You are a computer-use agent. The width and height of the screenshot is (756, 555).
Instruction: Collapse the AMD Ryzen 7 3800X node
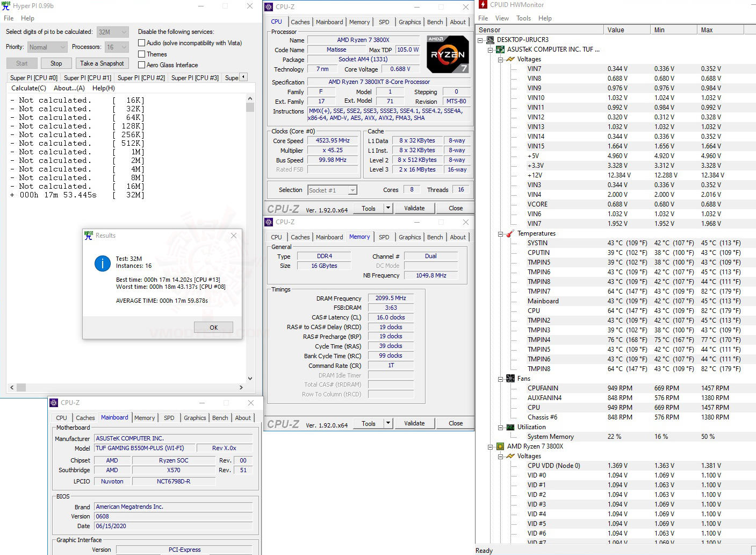[491, 447]
